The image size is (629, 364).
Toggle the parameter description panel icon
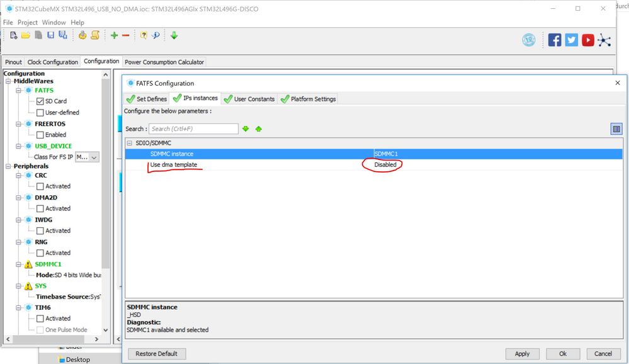coord(616,129)
